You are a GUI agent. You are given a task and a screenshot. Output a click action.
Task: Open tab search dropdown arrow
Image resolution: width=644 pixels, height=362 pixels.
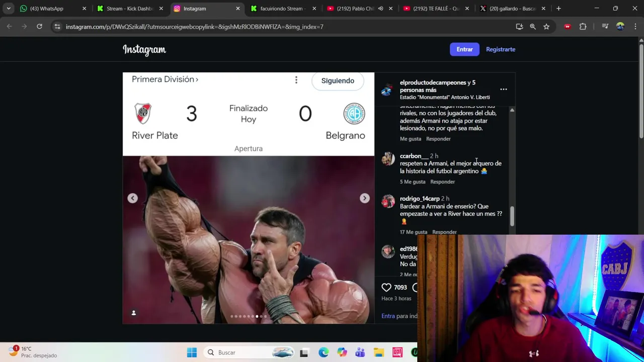(x=9, y=9)
